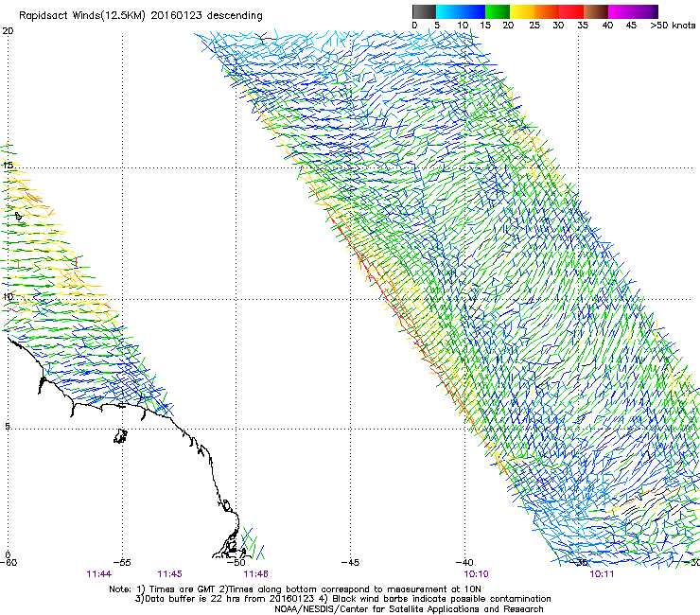Click the '11:45' pass time label
The image size is (700, 615).
tap(169, 574)
